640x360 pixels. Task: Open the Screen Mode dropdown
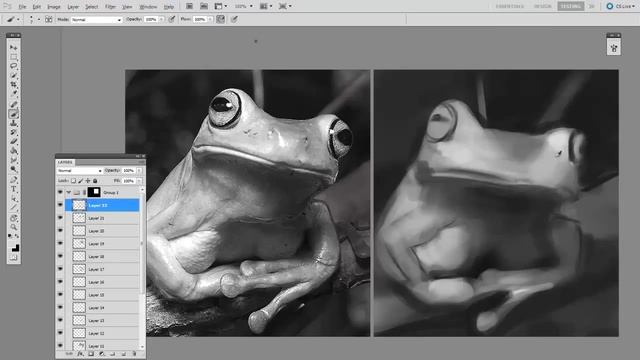[285, 6]
